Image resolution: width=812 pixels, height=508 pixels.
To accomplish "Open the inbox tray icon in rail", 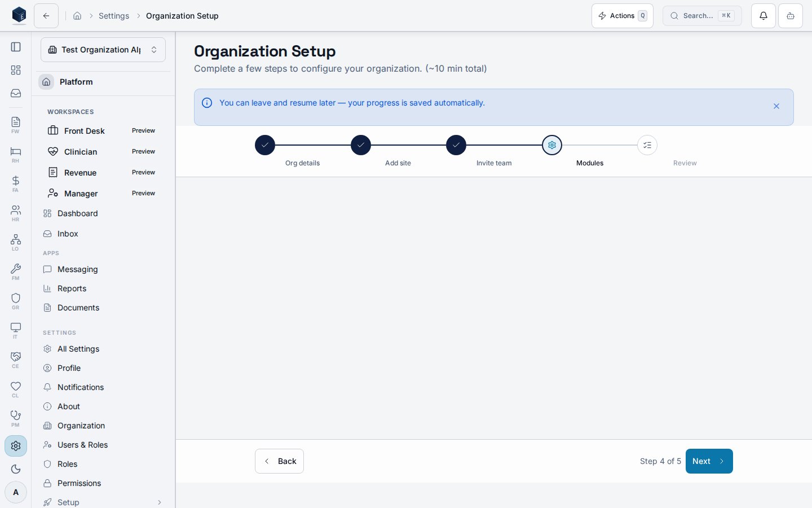I will tap(16, 93).
